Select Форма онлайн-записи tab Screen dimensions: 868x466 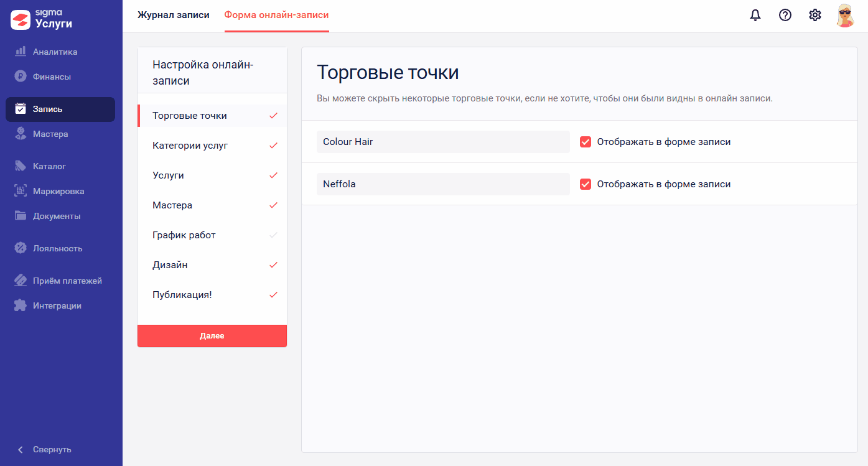[277, 15]
